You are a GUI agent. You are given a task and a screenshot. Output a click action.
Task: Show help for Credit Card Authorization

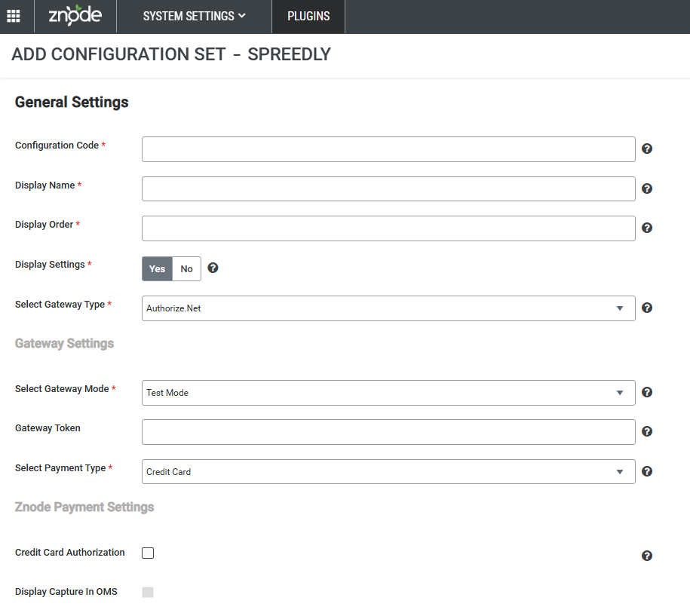click(646, 556)
